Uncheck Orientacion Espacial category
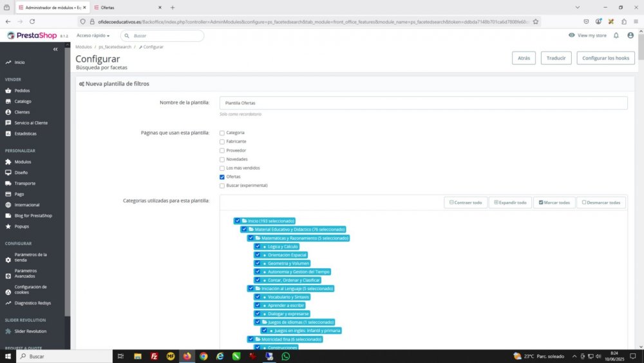 pyautogui.click(x=258, y=255)
